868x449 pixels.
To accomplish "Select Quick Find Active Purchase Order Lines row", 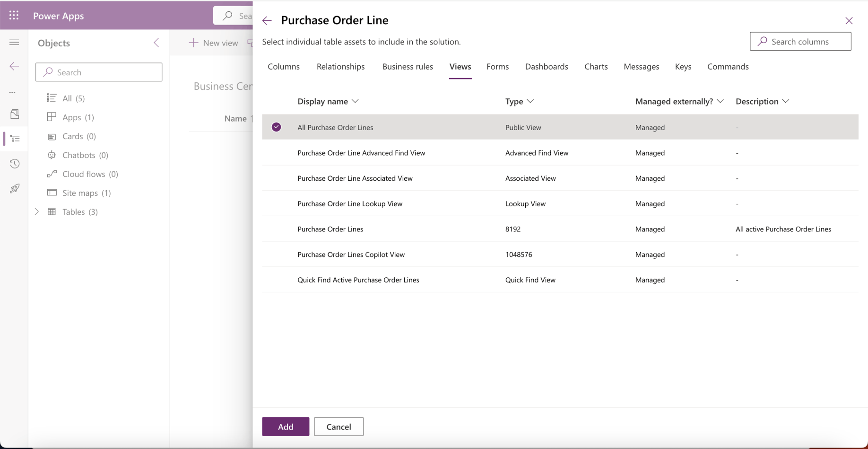I will point(358,280).
